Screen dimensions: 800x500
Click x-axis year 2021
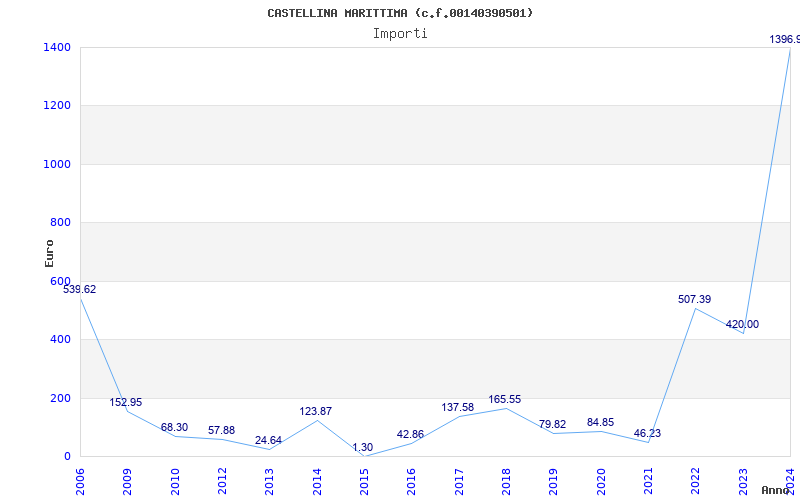648,482
